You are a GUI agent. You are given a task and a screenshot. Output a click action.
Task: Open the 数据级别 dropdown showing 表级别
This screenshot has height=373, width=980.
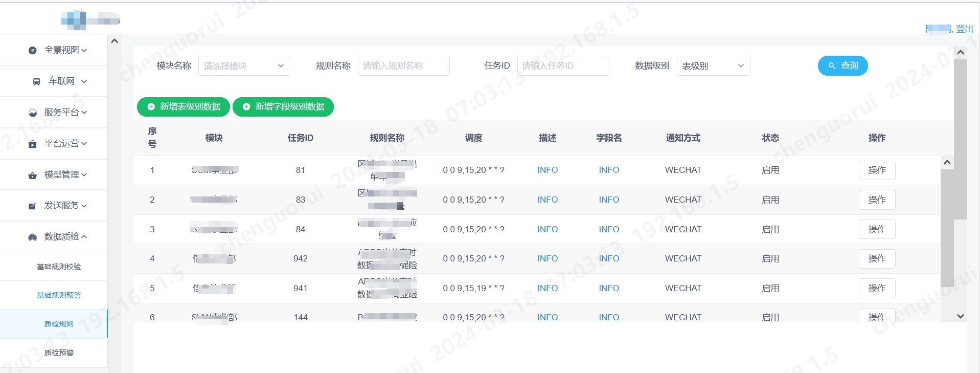(x=714, y=65)
